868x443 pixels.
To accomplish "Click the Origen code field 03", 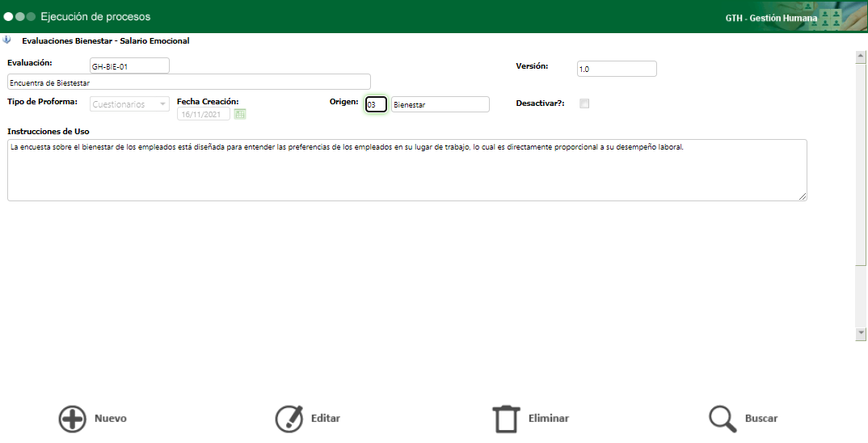I will click(376, 104).
